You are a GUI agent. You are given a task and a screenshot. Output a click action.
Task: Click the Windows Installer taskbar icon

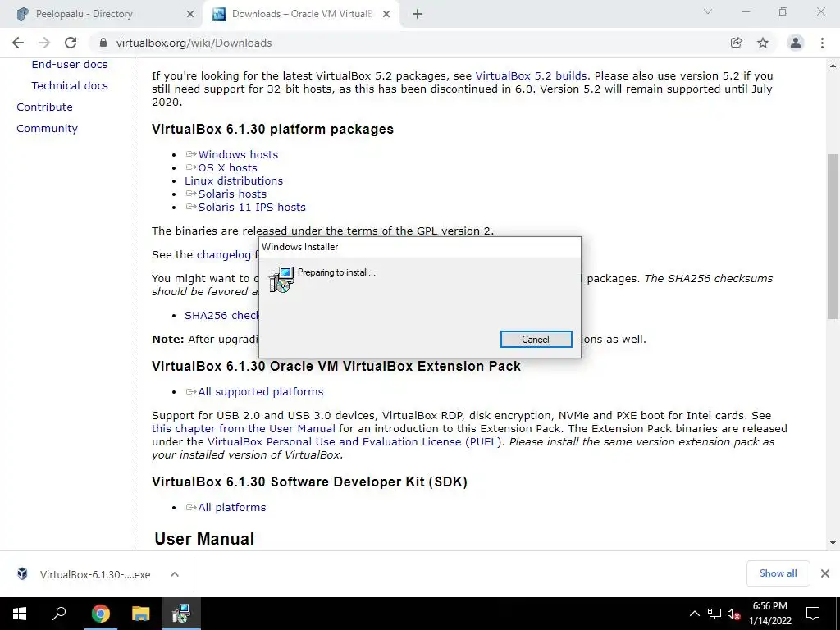click(x=181, y=614)
